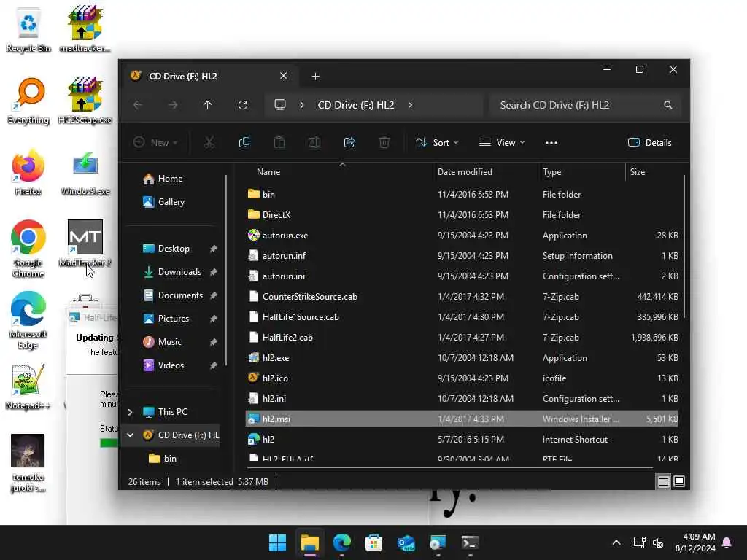This screenshot has width=747, height=560.
Task: Open Outlook from taskbar
Action: pos(406,542)
